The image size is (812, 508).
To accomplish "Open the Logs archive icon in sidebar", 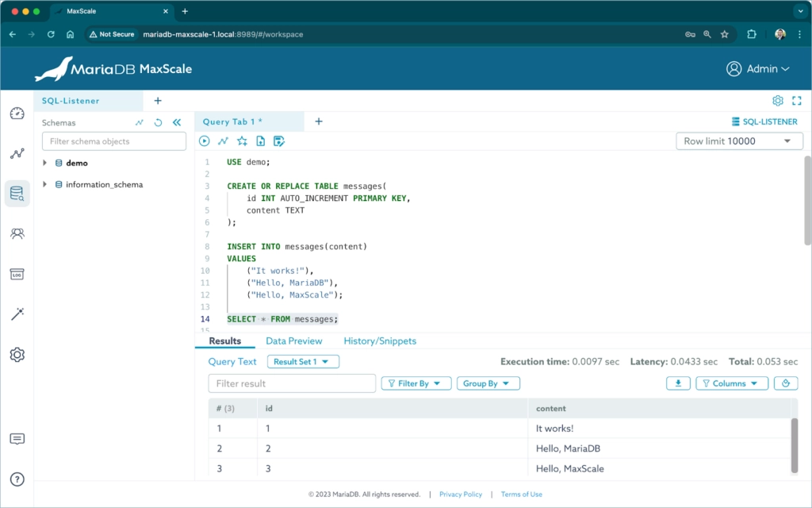I will [17, 274].
